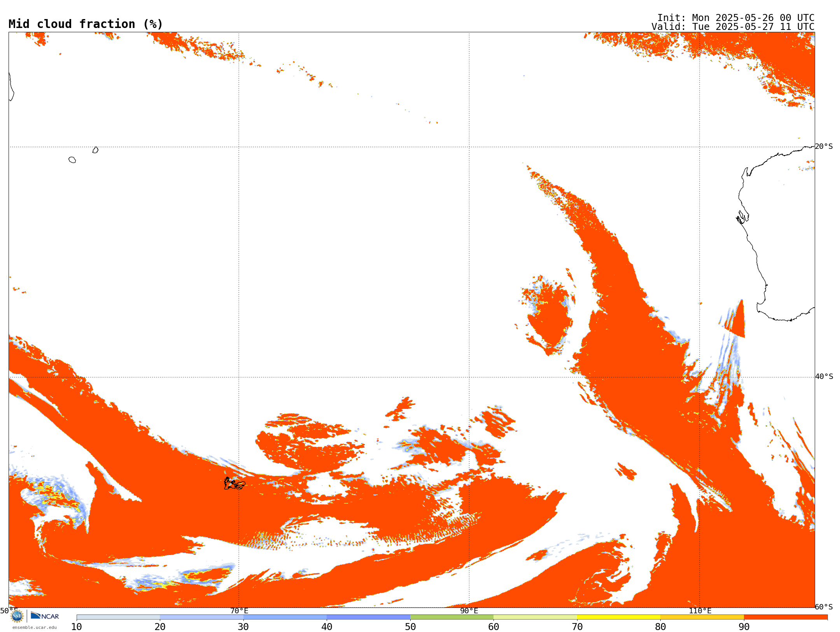840x632 pixels.
Task: Click the 110°E longitude label
Action: point(700,611)
